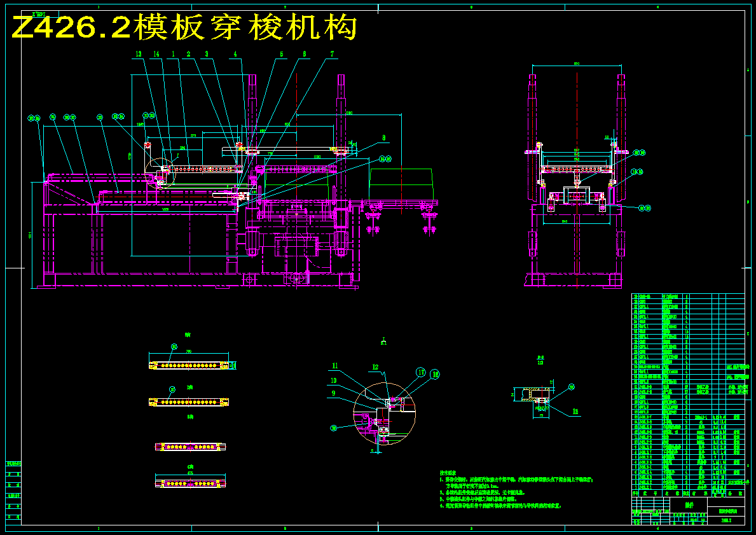Select callout number 11 near detail view
This screenshot has width=756, height=535.
[x=334, y=366]
